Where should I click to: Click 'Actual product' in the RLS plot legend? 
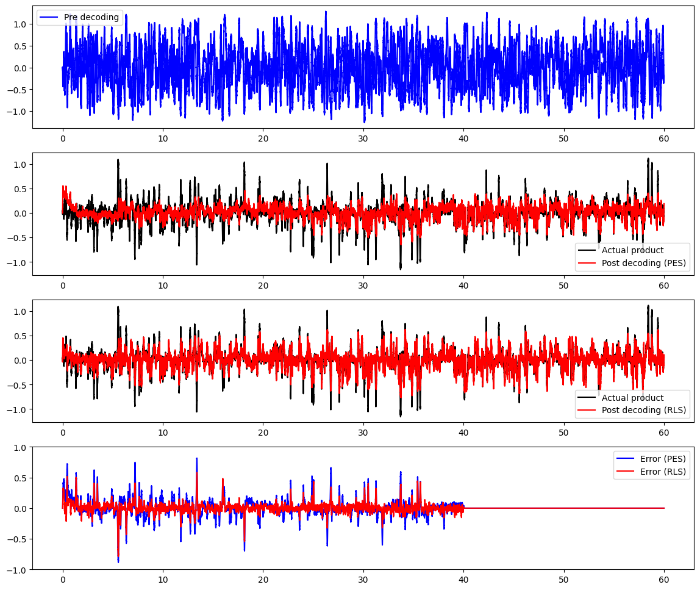pos(632,397)
